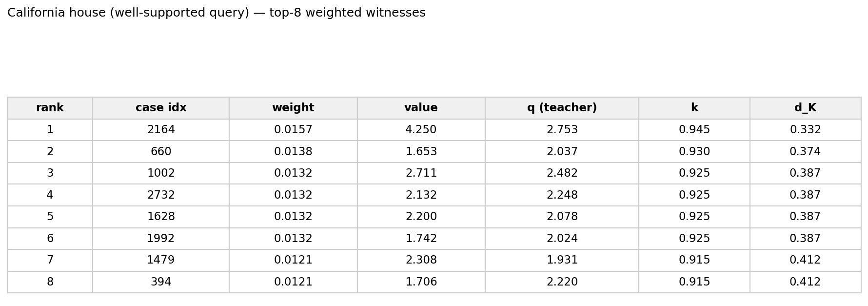Viewport: 868px width, 306px height.
Task: Click the k column header
Action: [x=694, y=108]
